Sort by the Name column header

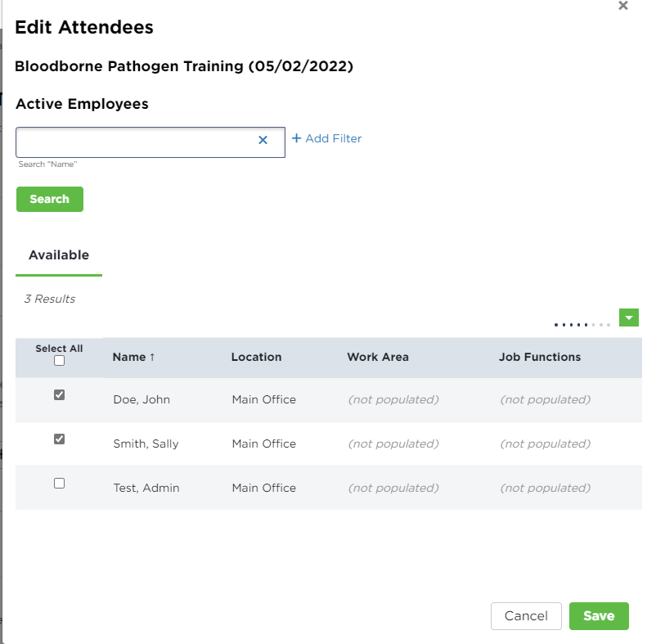(x=129, y=357)
